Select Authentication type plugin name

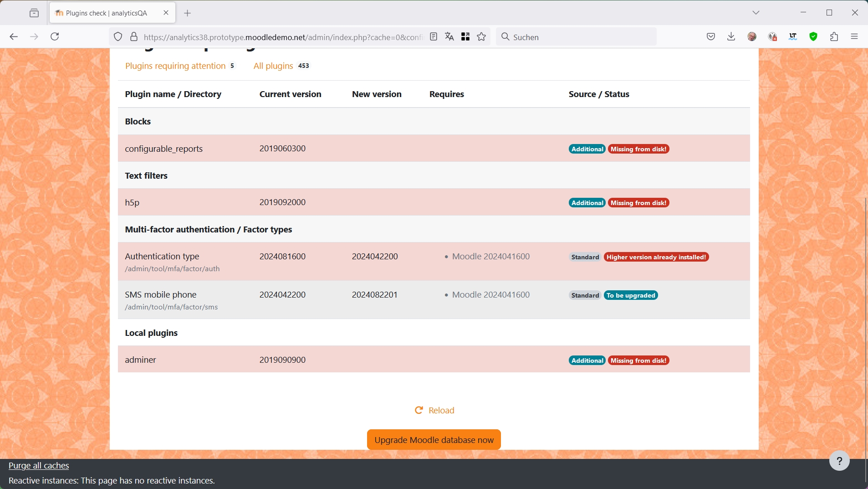coord(162,256)
